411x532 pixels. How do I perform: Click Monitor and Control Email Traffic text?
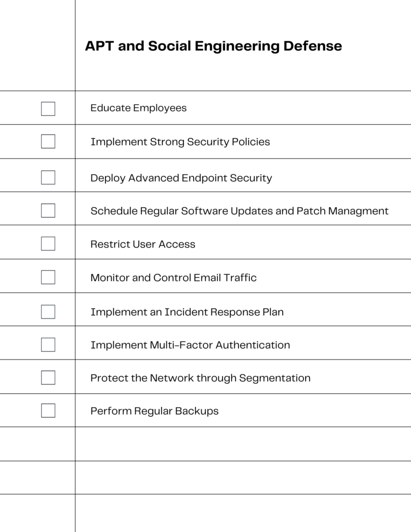(174, 277)
